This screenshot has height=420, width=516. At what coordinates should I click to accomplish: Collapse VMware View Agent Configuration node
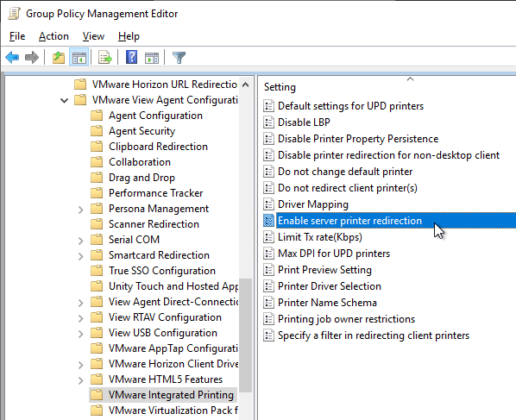click(64, 100)
